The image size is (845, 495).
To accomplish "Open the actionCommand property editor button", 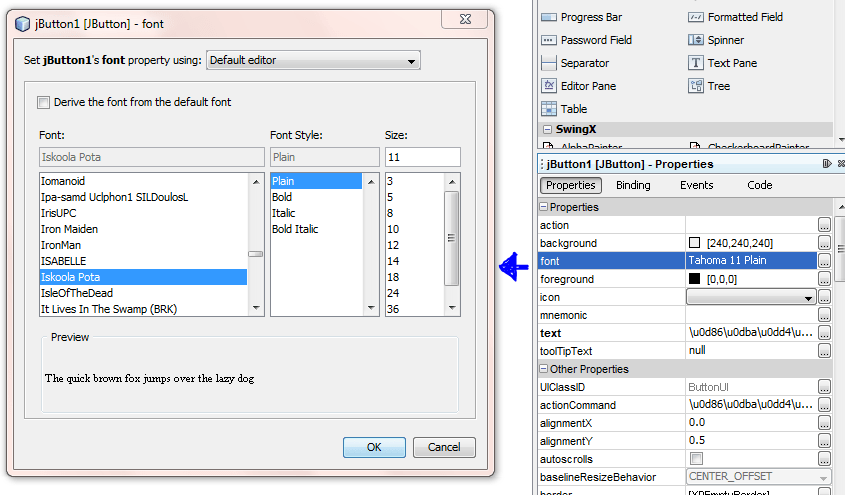I will point(824,405).
